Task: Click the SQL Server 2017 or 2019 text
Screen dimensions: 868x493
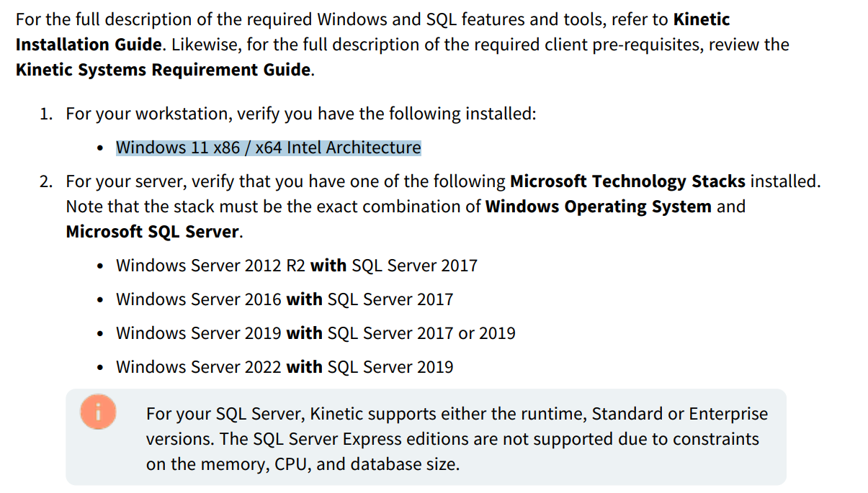Action: click(x=421, y=333)
